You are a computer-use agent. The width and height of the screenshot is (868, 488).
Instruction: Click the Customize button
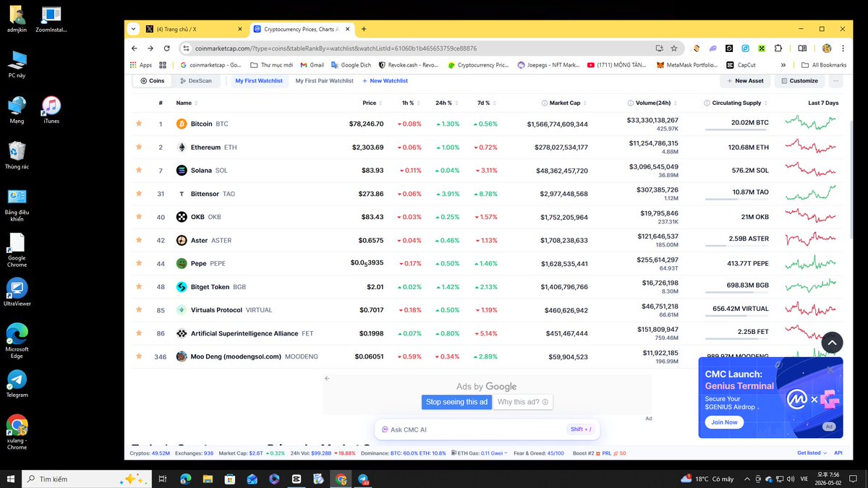[799, 81]
